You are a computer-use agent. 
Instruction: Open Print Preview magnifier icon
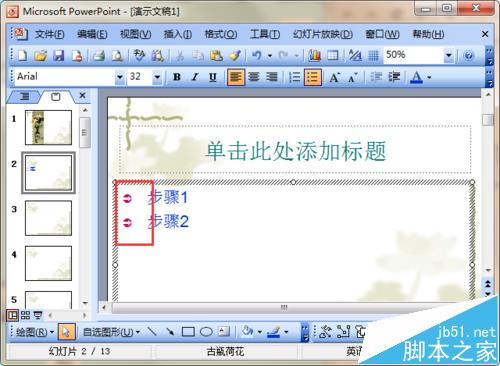pos(117,55)
